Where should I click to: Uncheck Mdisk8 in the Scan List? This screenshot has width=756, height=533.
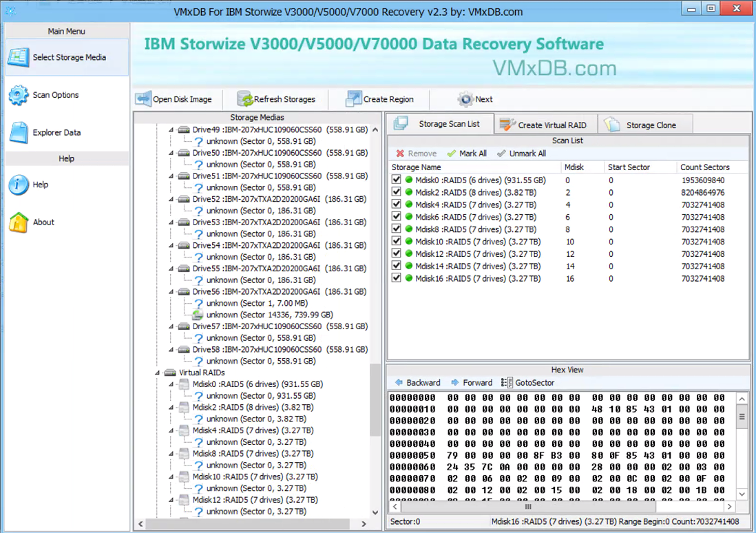397,229
